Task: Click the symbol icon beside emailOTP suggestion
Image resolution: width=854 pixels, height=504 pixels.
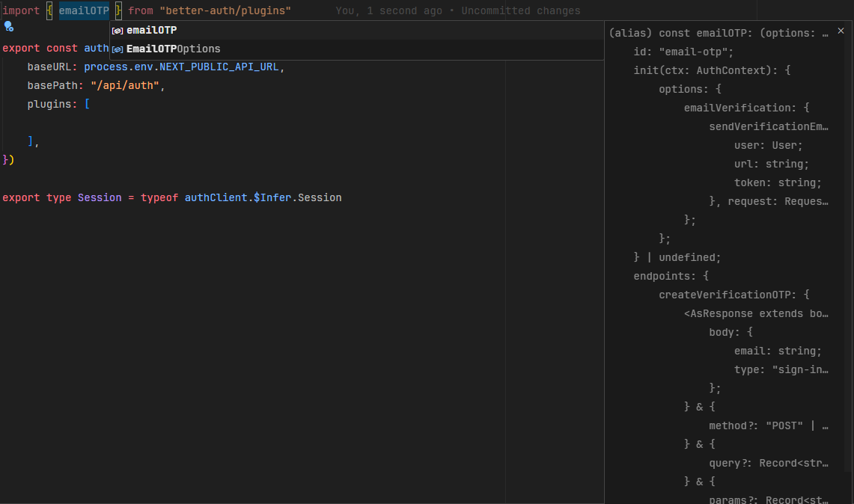Action: [118, 31]
